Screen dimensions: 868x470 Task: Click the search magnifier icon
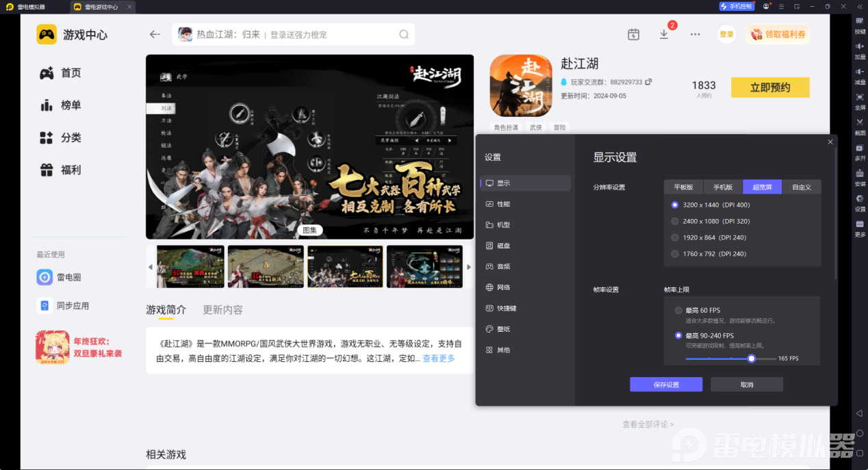coord(404,34)
